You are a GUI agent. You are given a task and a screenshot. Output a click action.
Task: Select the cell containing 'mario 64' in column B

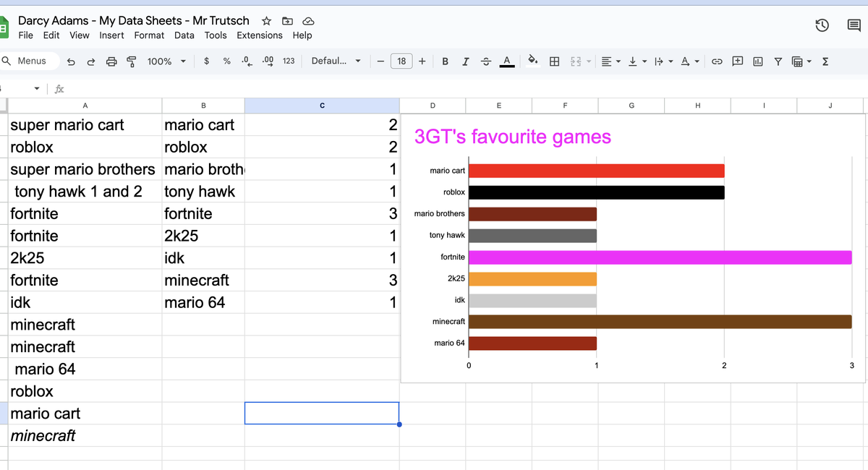[x=203, y=303]
